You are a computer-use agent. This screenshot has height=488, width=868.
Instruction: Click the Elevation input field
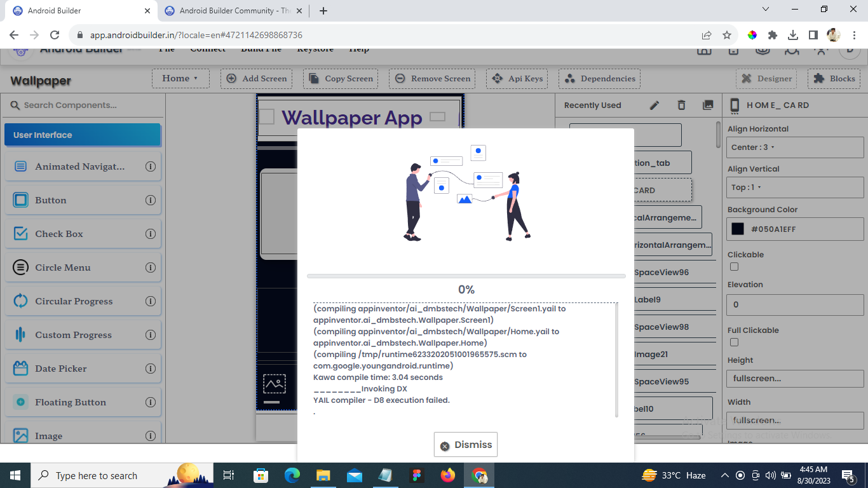click(795, 304)
